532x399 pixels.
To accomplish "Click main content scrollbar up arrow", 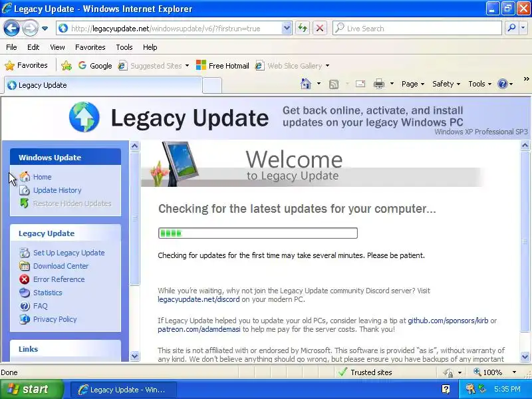I will click(525, 146).
